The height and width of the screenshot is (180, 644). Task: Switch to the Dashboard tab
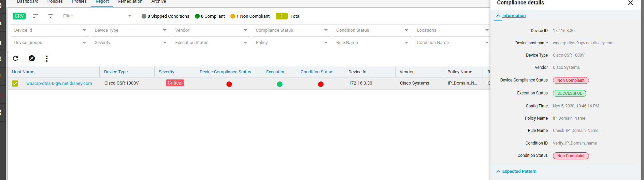(28, 2)
